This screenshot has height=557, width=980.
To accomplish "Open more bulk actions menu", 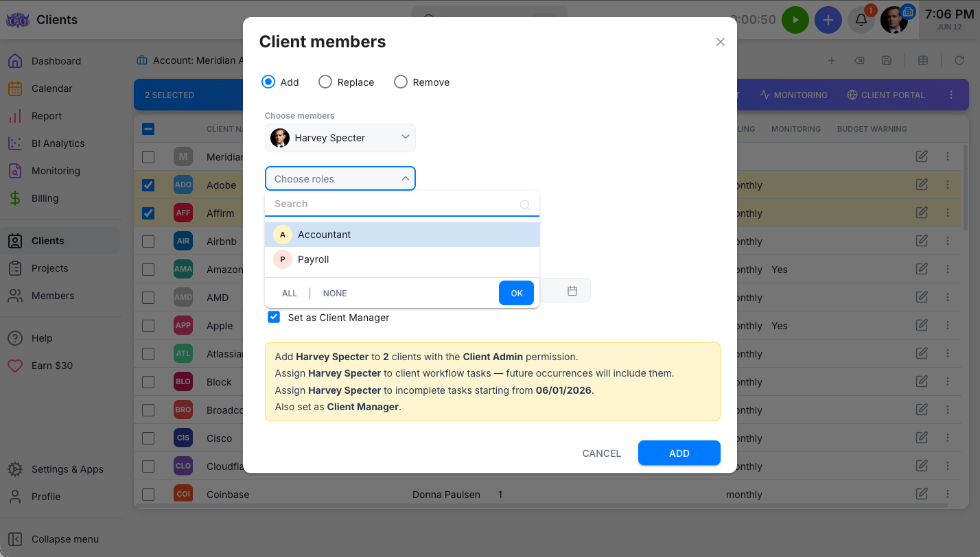I will pyautogui.click(x=951, y=95).
